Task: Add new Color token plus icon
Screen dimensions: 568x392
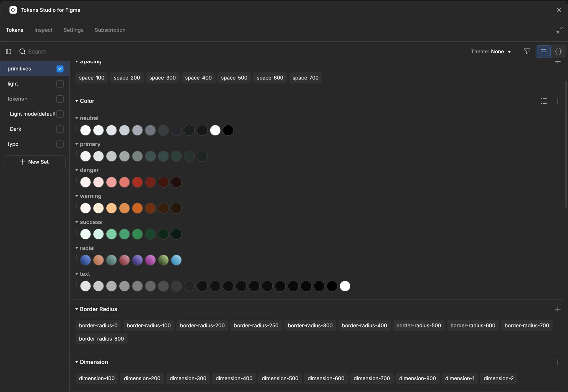Action: (558, 101)
